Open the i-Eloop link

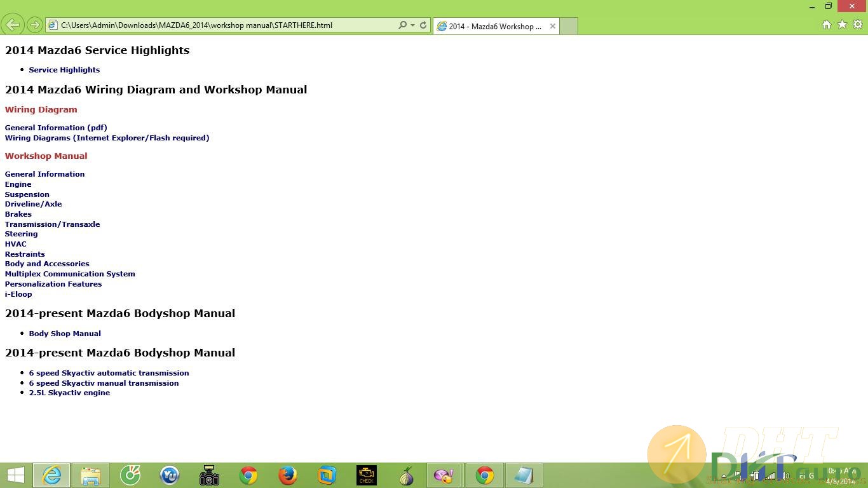click(x=18, y=294)
